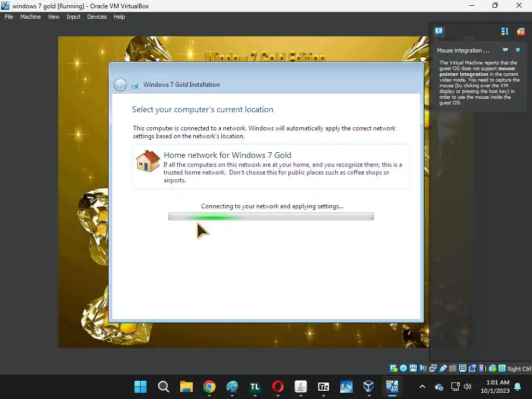Click the Mouse integration help icon
Image resolution: width=532 pixels, height=399 pixels.
click(x=505, y=50)
